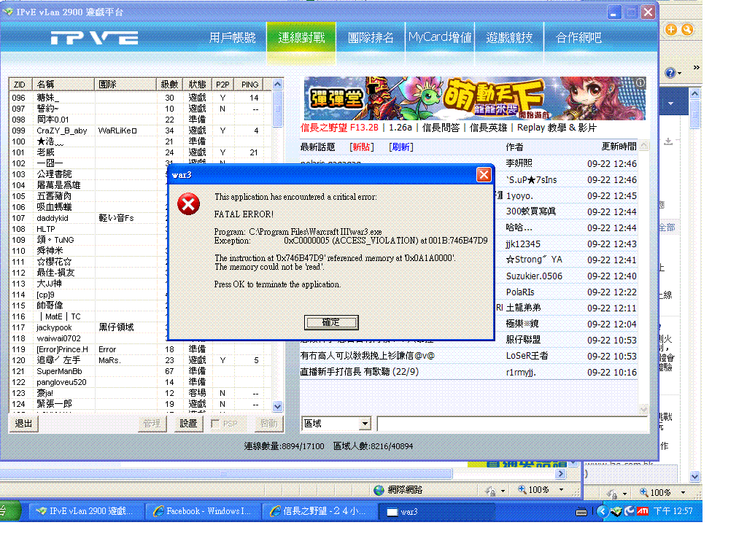Click scroll down arrow of topic list

643,409
